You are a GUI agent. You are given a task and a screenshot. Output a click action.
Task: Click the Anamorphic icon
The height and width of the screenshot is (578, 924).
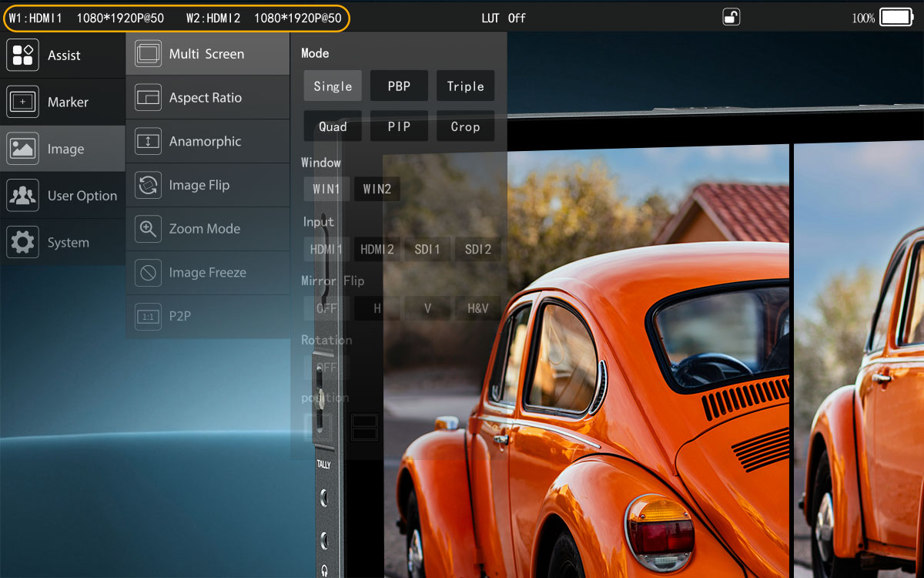[148, 141]
